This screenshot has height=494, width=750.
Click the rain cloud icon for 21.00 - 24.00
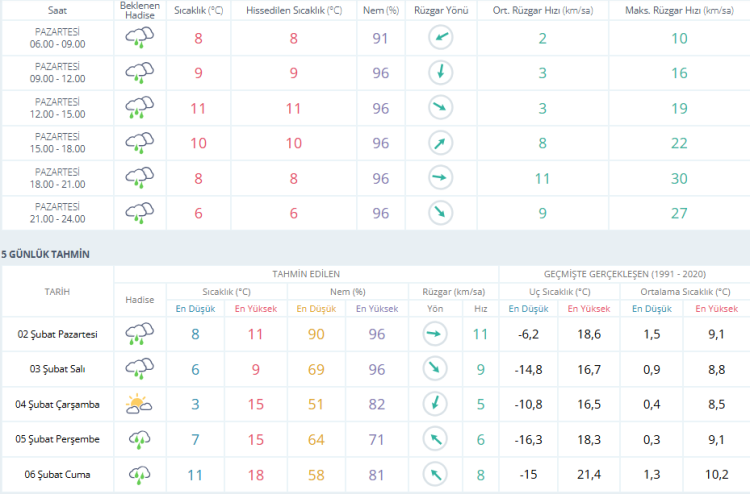139,213
